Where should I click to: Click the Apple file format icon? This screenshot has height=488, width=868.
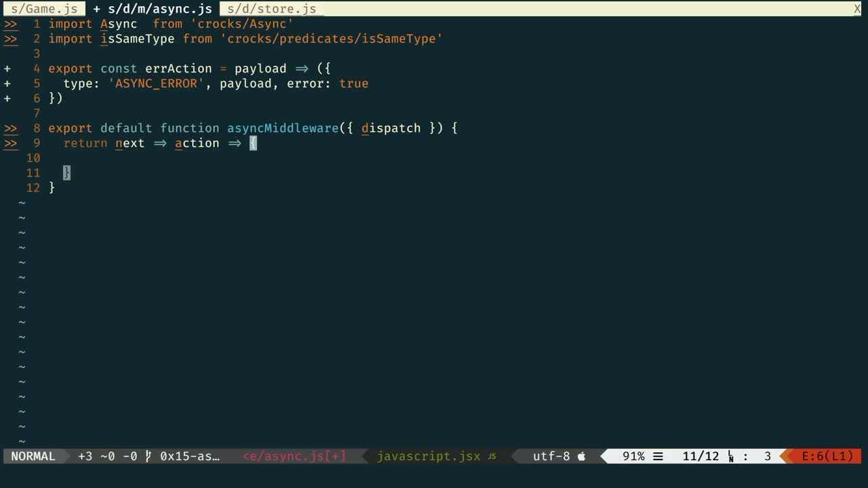click(x=581, y=456)
